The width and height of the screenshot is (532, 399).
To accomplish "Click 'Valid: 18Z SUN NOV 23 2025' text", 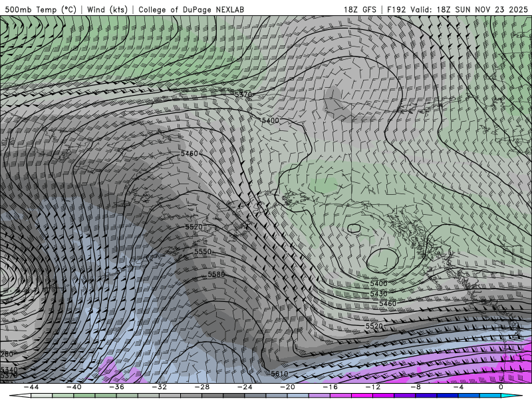I will (469, 9).
